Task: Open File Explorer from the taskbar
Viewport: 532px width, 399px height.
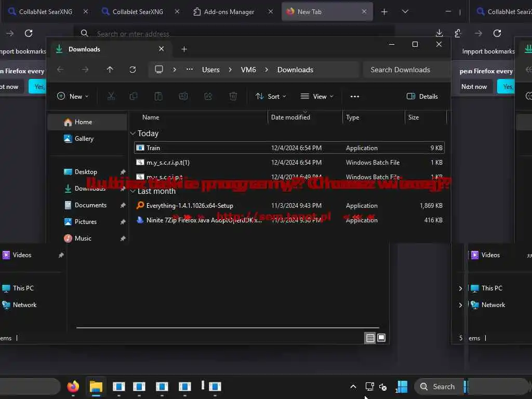Action: click(x=96, y=386)
